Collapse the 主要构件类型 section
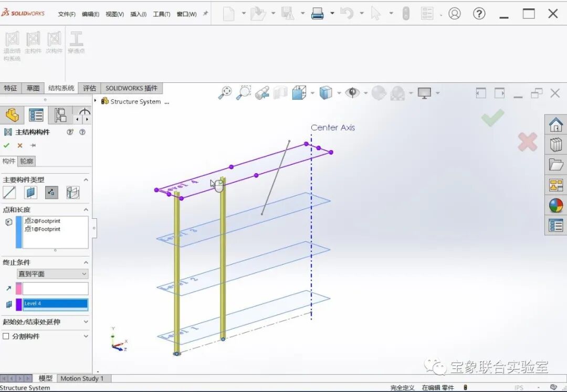Screen dimensions: 567x392 click(86, 179)
